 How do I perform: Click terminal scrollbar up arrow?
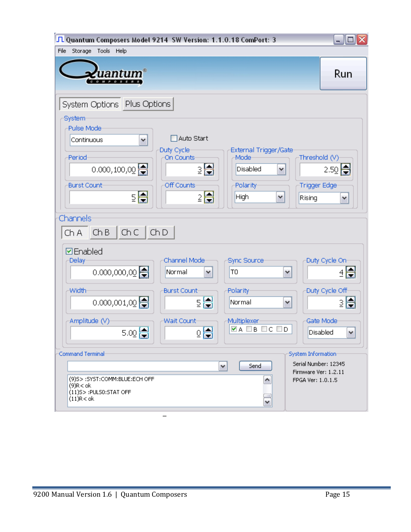(267, 380)
